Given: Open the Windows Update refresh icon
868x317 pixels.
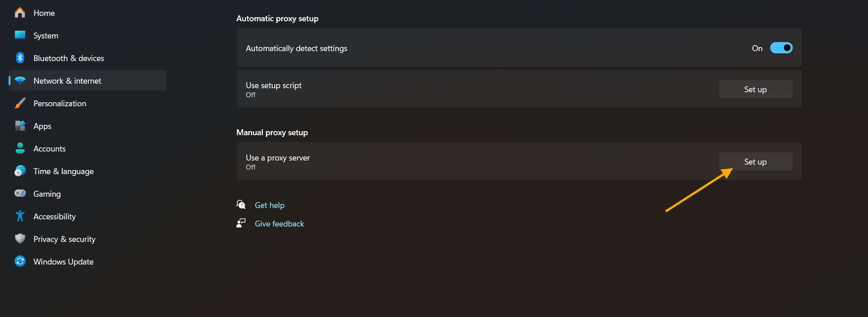Looking at the screenshot, I should pos(20,261).
